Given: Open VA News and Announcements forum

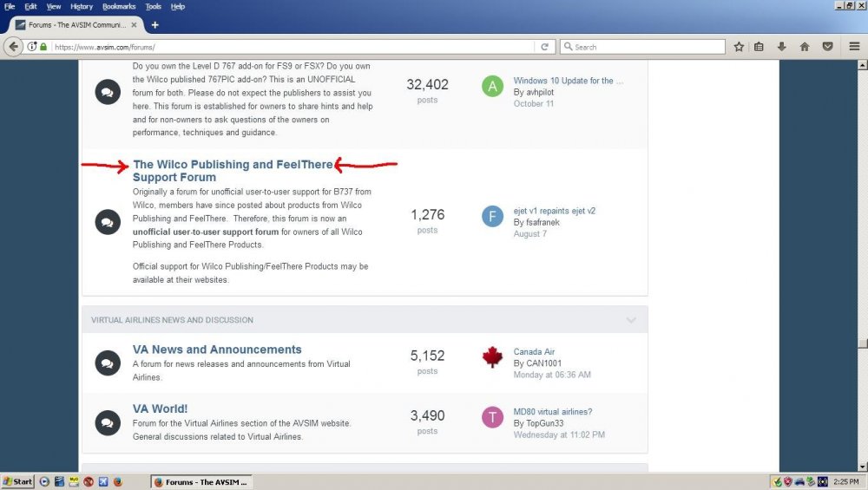Looking at the screenshot, I should (217, 350).
